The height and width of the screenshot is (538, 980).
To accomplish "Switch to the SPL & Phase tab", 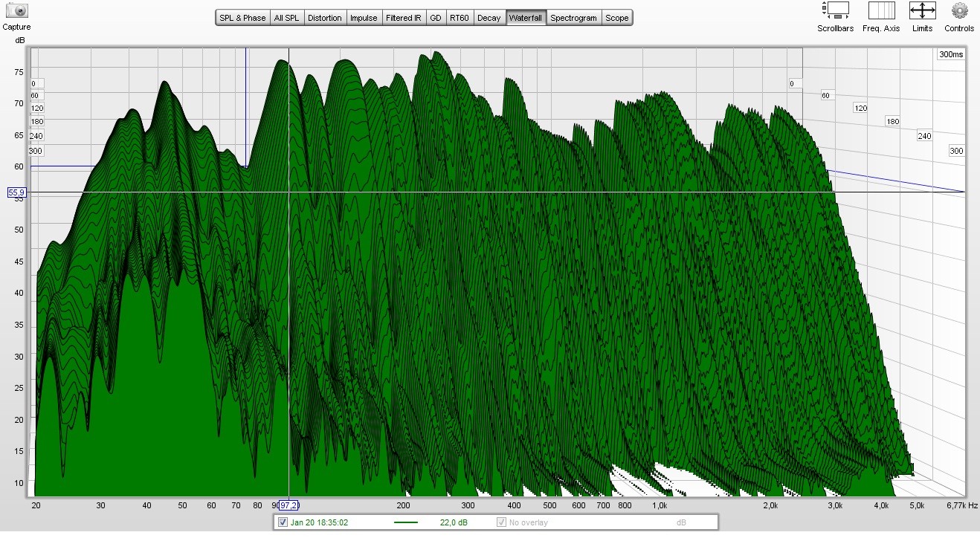I will coord(242,18).
